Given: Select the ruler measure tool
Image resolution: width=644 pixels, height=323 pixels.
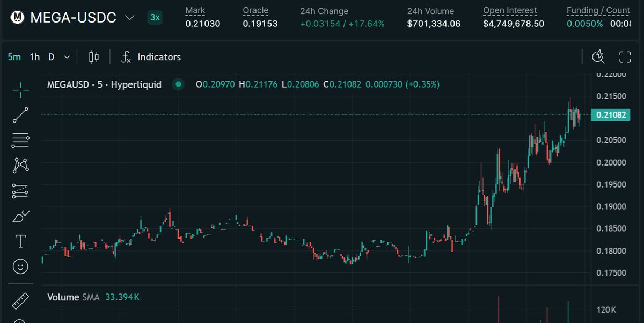Looking at the screenshot, I should 21,300.
